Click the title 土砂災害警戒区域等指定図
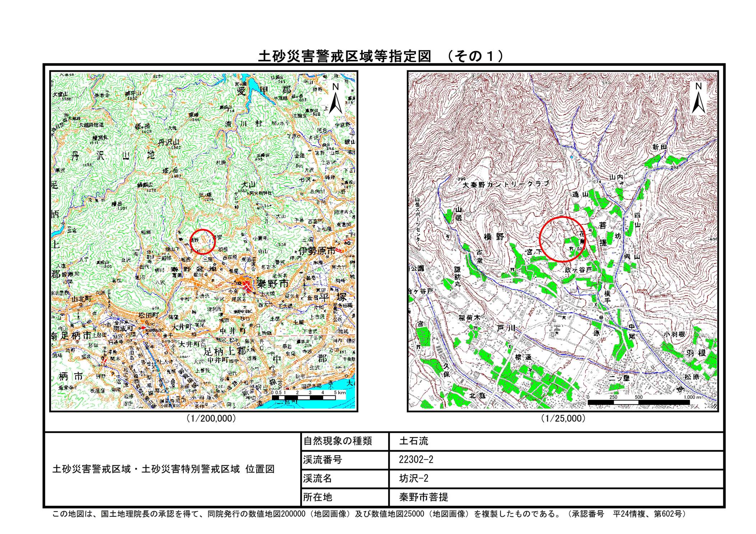Viewport: 756px width, 534px height. [x=344, y=56]
